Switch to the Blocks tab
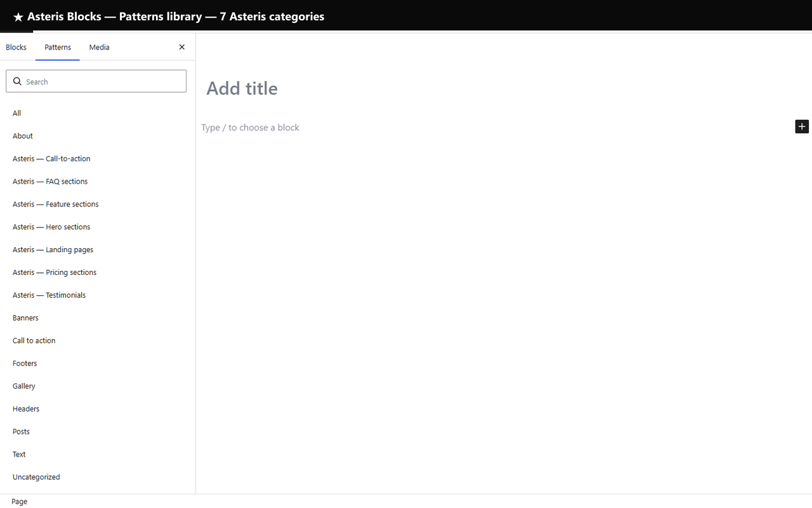This screenshot has height=508, width=812. tap(16, 47)
